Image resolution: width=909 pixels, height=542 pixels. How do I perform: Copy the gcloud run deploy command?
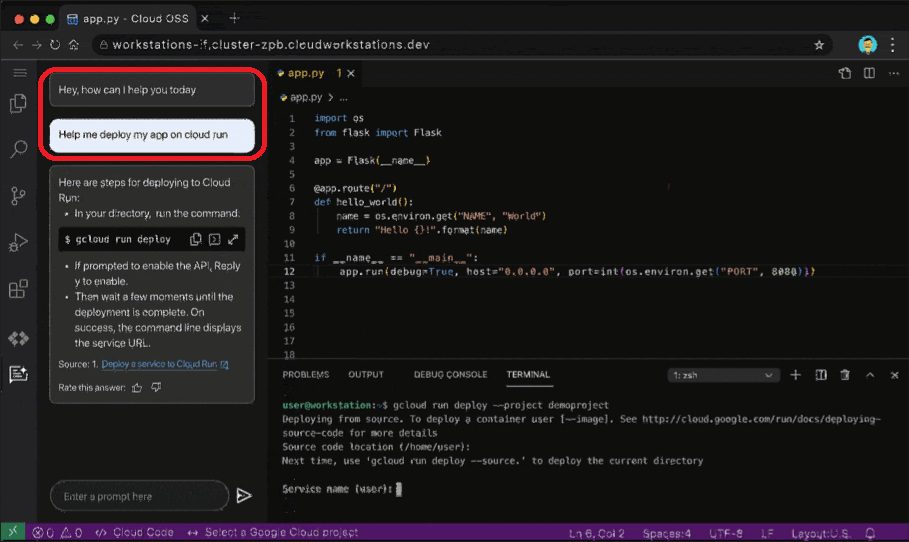195,239
